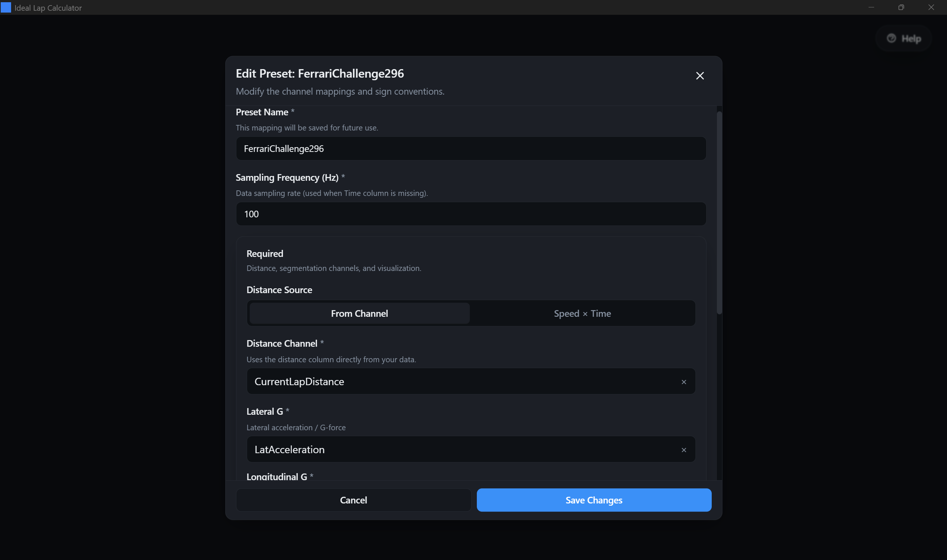Minimize the Ideal Lap Calculator window
This screenshot has width=947, height=560.
(x=871, y=7)
